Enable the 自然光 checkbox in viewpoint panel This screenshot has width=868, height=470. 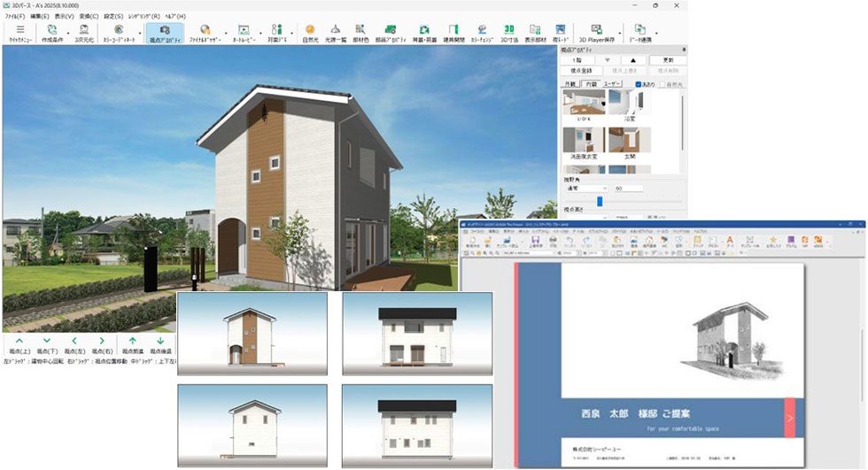662,83
